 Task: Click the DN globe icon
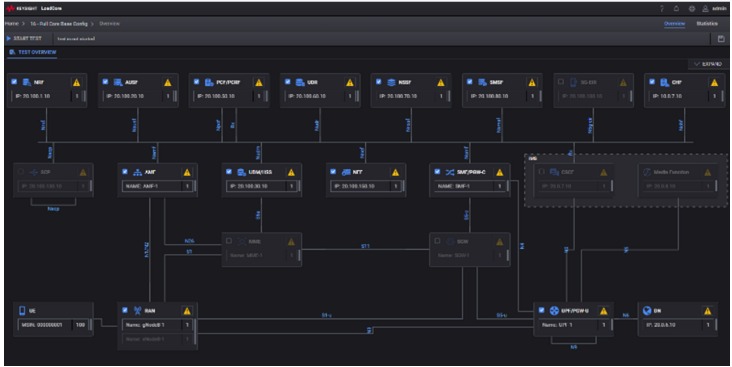pyautogui.click(x=647, y=311)
